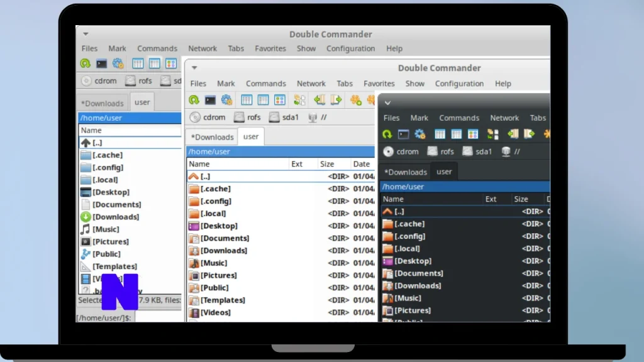Select the [Desktop] row in the dark-theme window
644x362 pixels.
(x=466, y=261)
